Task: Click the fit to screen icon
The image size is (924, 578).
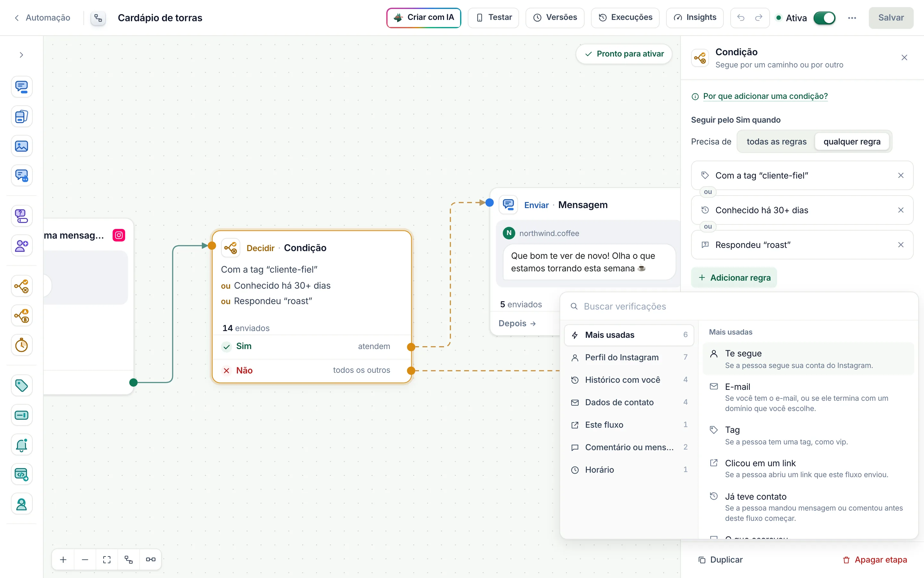Action: coord(107,560)
